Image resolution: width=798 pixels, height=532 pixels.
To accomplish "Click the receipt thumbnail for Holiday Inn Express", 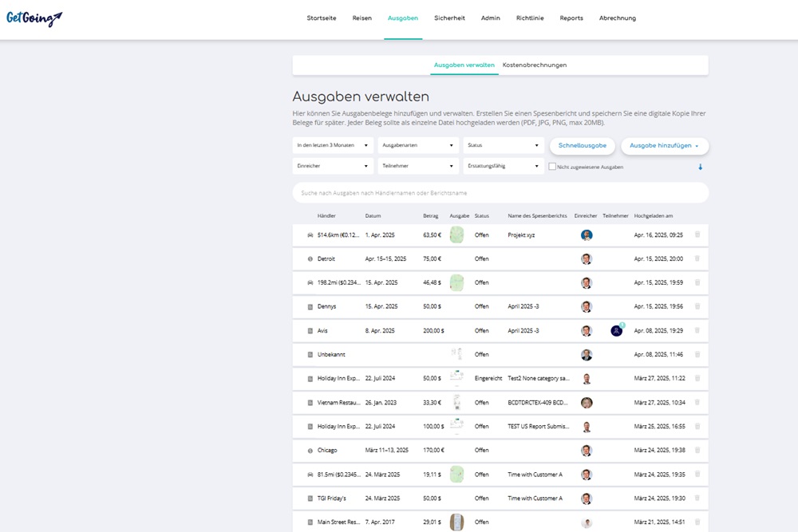I will pyautogui.click(x=456, y=378).
